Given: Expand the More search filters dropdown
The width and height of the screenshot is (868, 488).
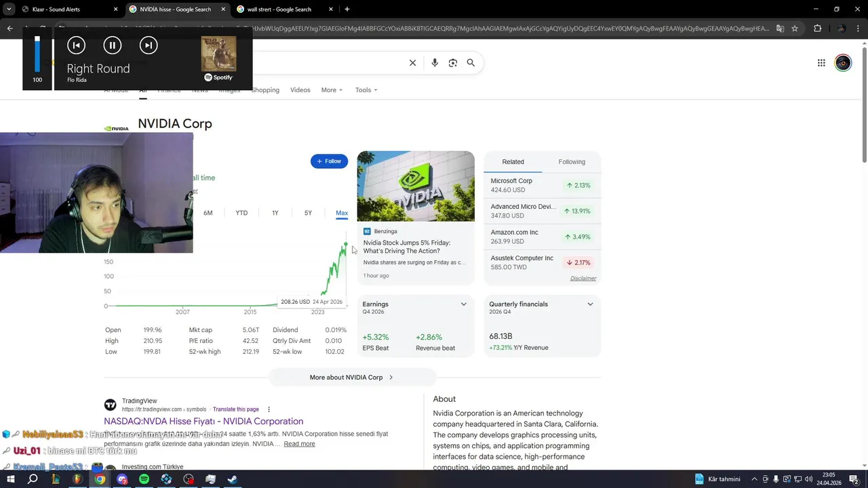Looking at the screenshot, I should pyautogui.click(x=332, y=90).
